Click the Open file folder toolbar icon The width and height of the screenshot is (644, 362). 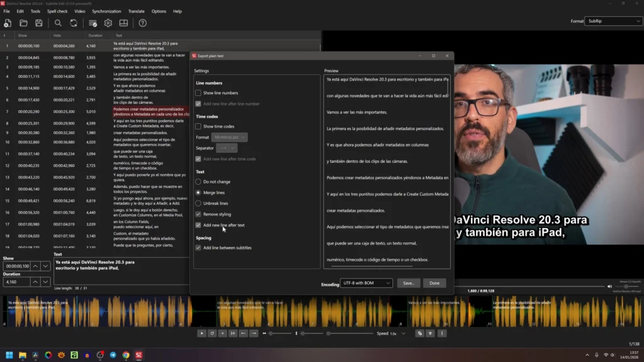pyautogui.click(x=23, y=23)
